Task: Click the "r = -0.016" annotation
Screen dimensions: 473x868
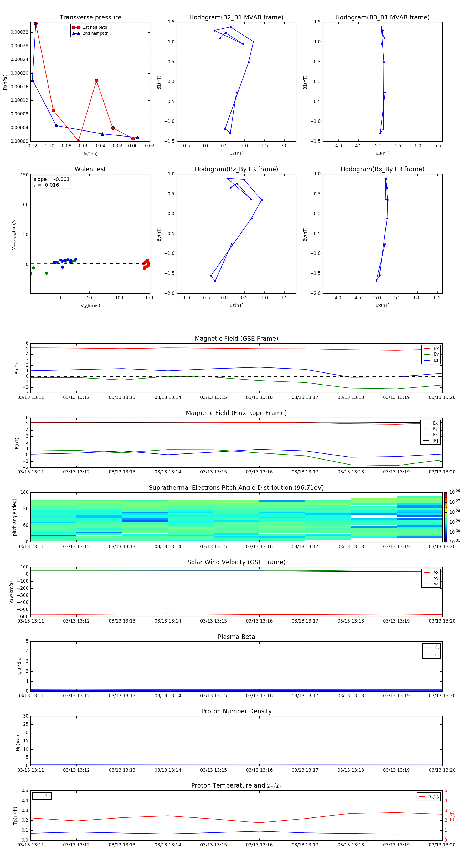Action: (47, 185)
